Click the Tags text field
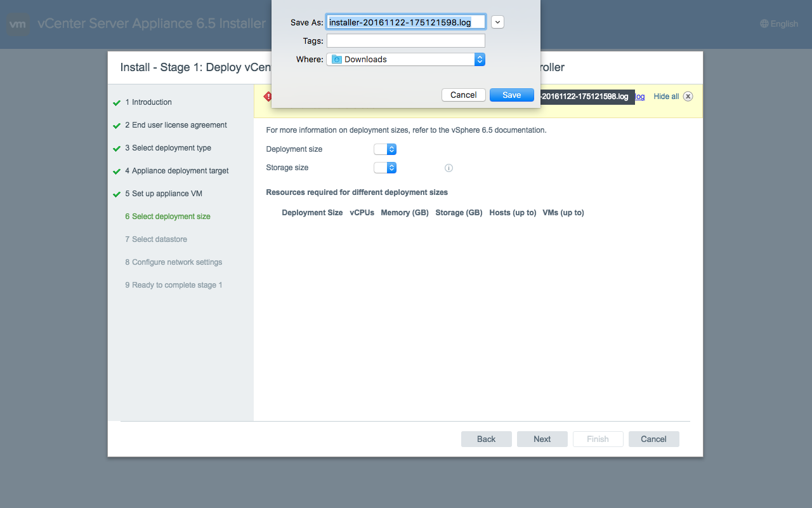812x508 pixels. (406, 41)
